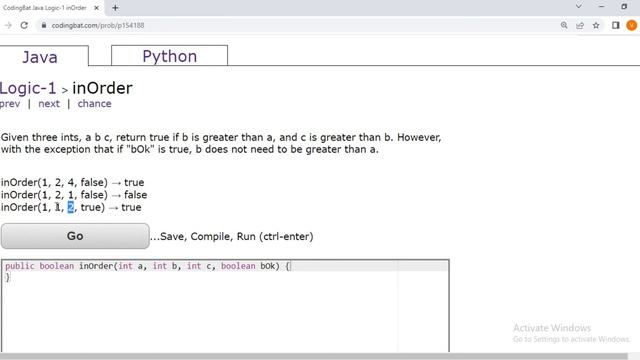Viewport: 640px width, 360px height.
Task: Click the share page icon
Action: pyautogui.click(x=580, y=25)
